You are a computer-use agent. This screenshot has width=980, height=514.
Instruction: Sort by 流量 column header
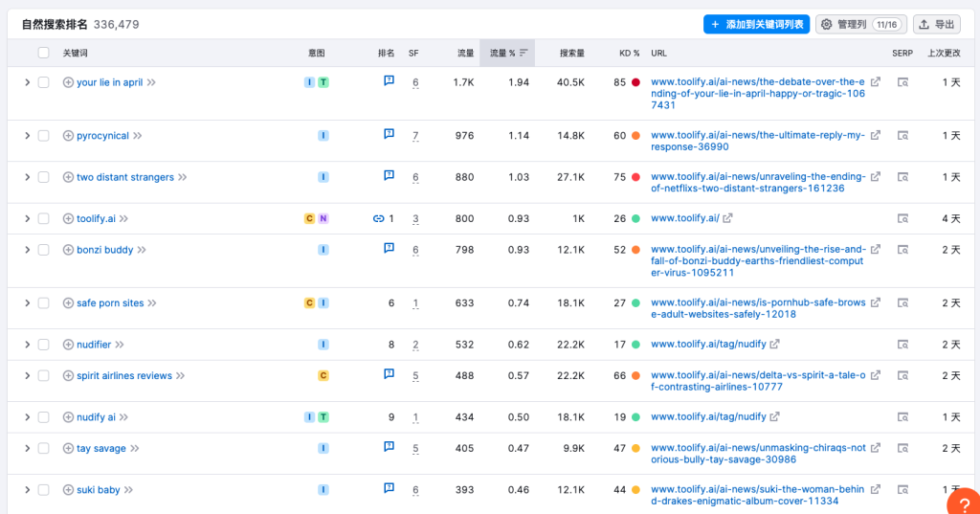(466, 54)
